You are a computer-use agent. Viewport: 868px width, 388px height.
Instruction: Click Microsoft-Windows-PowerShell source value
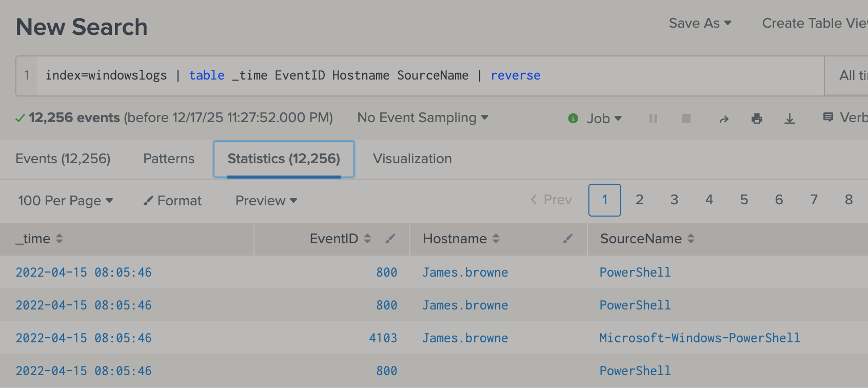(x=699, y=338)
